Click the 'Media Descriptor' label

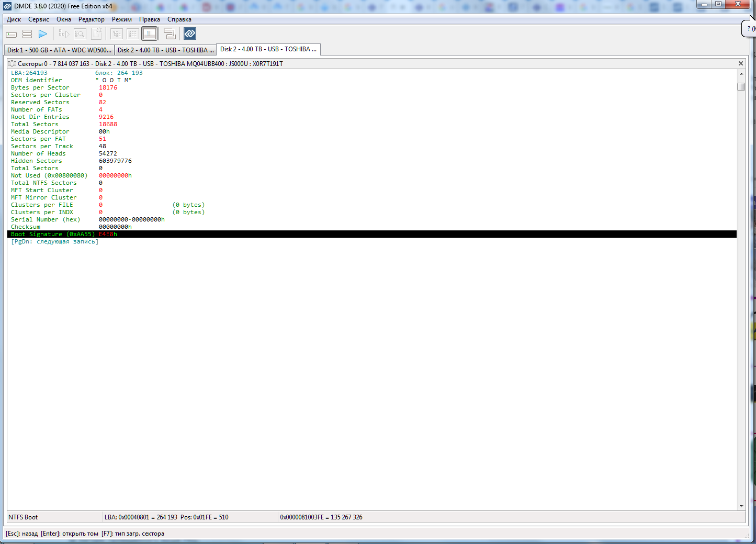(40, 132)
